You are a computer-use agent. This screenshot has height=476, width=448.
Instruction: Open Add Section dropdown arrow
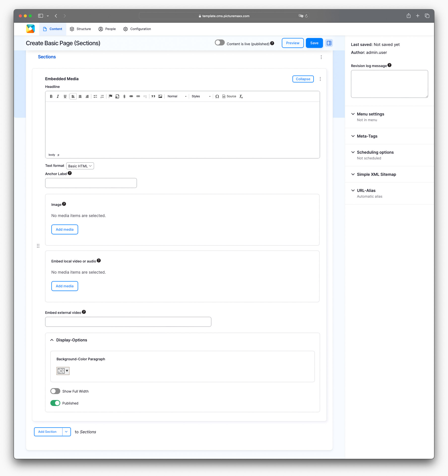point(66,432)
